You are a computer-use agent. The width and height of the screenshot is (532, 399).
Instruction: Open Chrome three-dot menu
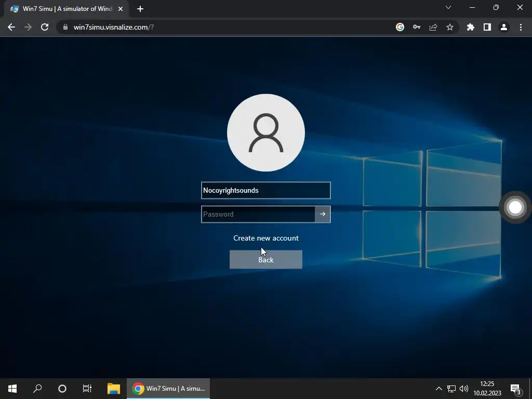coord(521,27)
